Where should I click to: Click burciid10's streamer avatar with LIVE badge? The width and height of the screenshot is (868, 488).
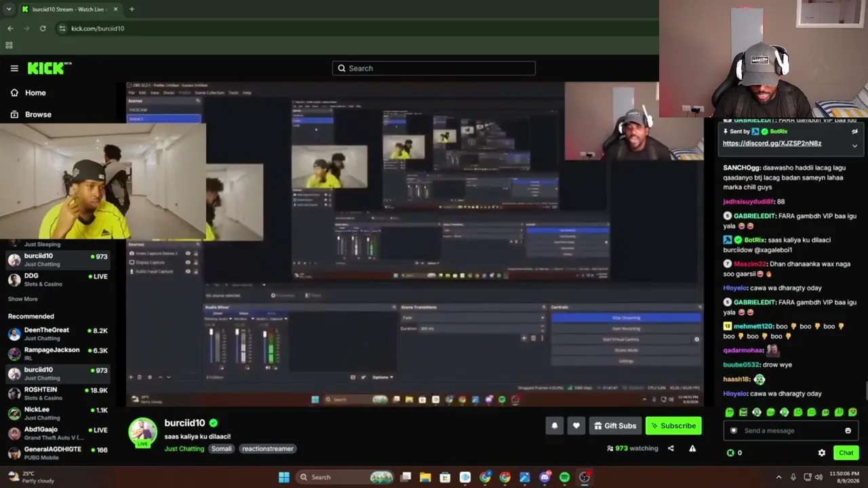(143, 433)
